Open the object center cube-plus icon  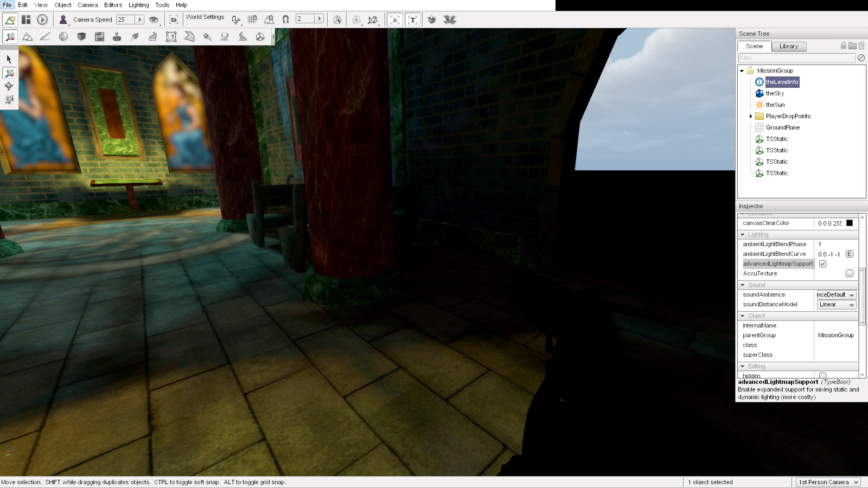356,20
